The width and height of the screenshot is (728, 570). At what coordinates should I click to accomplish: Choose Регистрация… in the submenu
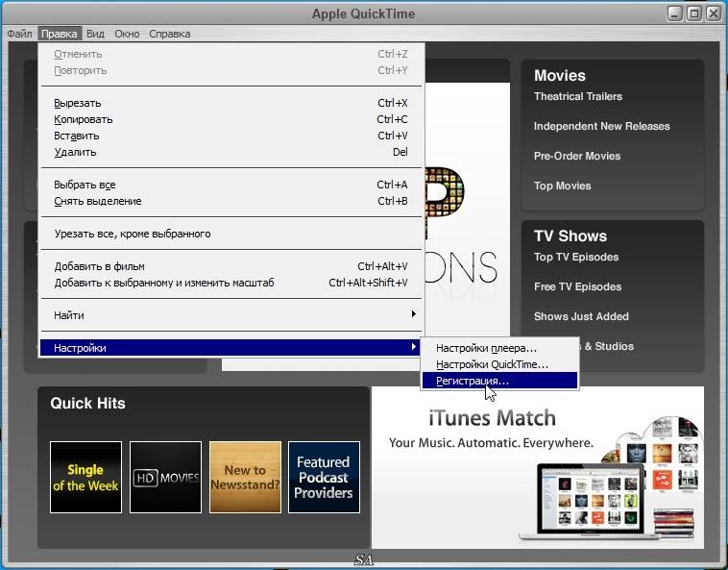pyautogui.click(x=499, y=381)
